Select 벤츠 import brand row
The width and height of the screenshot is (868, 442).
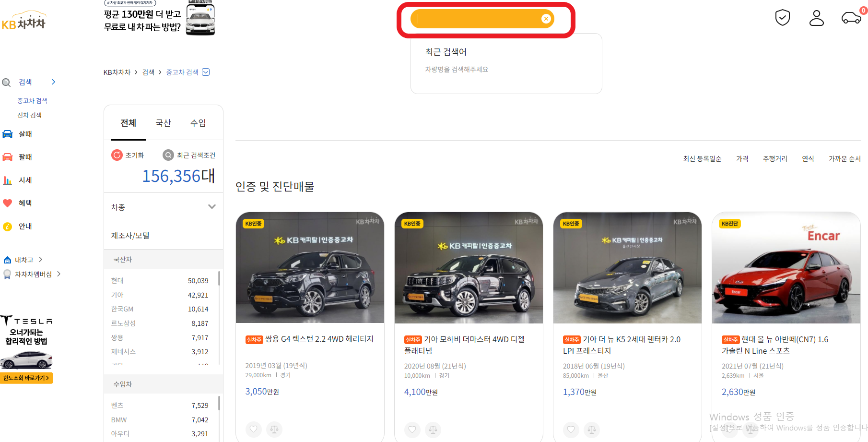click(160, 406)
